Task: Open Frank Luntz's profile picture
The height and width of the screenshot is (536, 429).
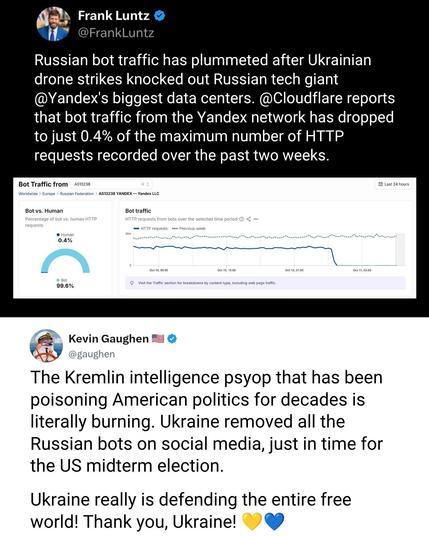Action: (53, 24)
